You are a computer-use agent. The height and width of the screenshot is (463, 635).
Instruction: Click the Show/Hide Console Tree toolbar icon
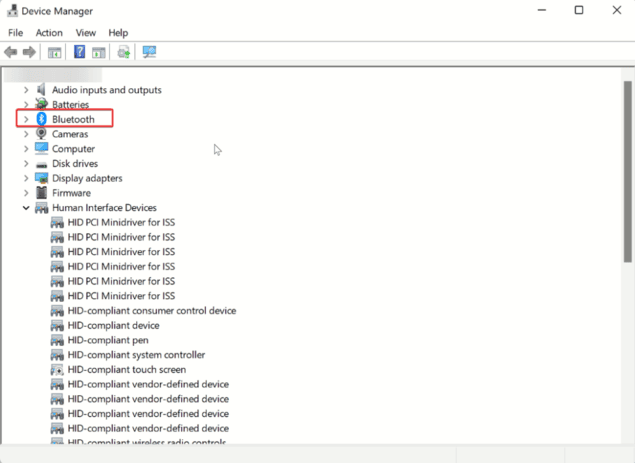point(54,52)
